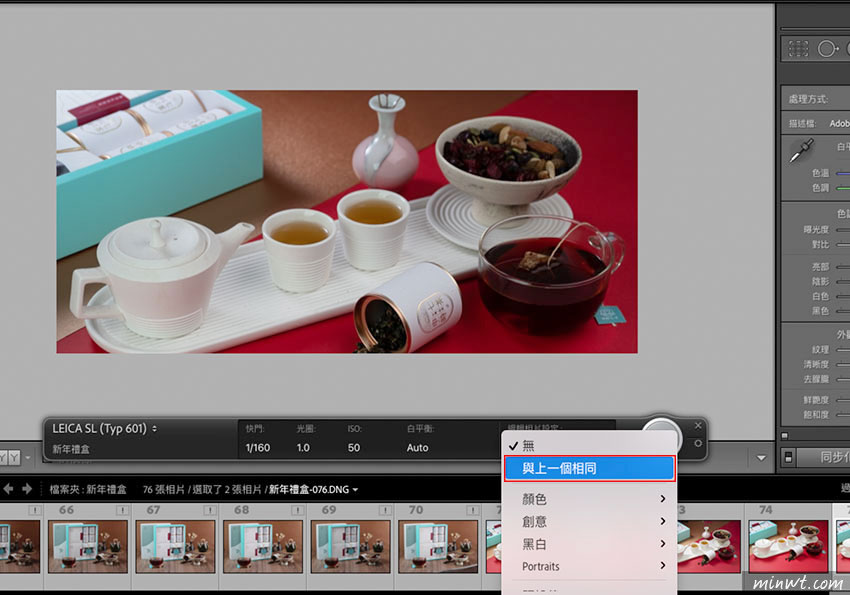Open the toolbar content triangle menu
The image size is (850, 595).
761,458
